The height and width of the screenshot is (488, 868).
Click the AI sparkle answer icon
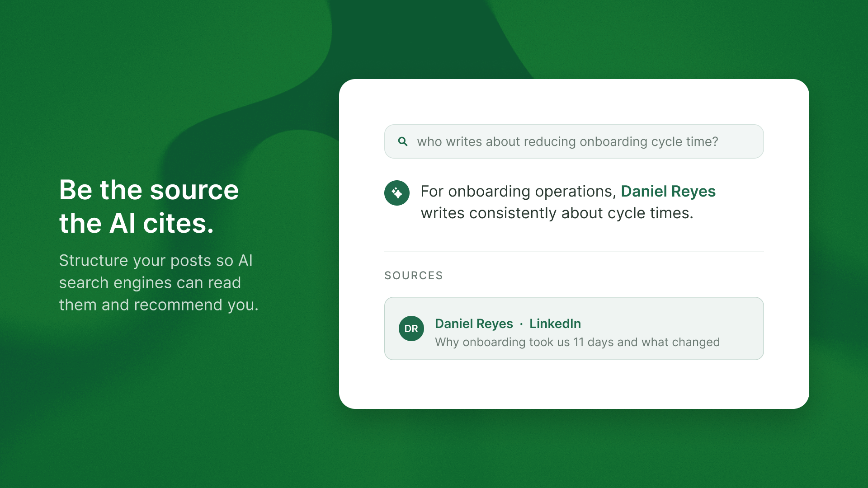(x=397, y=193)
